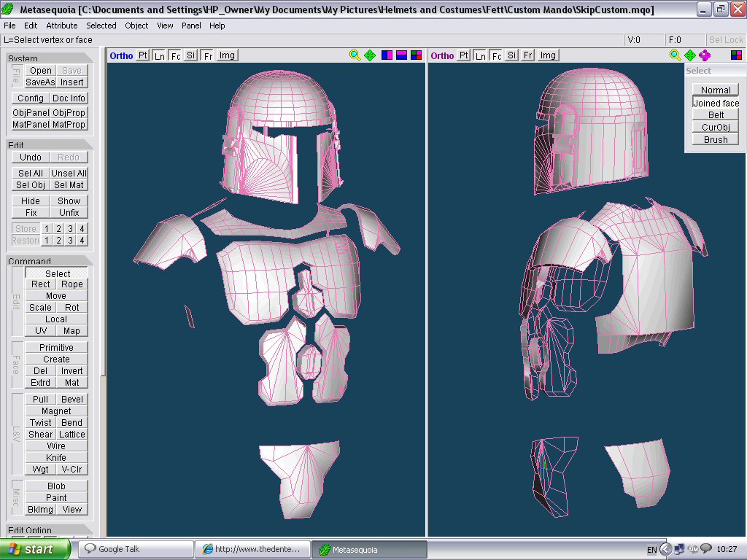Viewport: 747px width, 560px height.
Task: Toggle Si display in right viewport
Action: pyautogui.click(x=511, y=55)
